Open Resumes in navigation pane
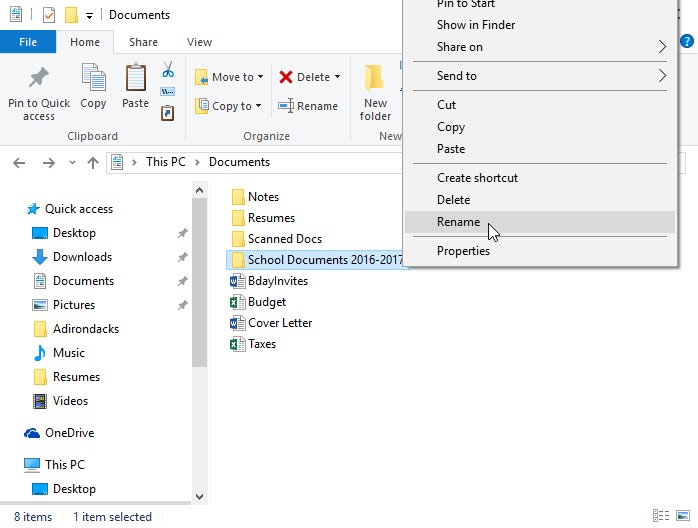698x528 pixels. [x=66, y=377]
